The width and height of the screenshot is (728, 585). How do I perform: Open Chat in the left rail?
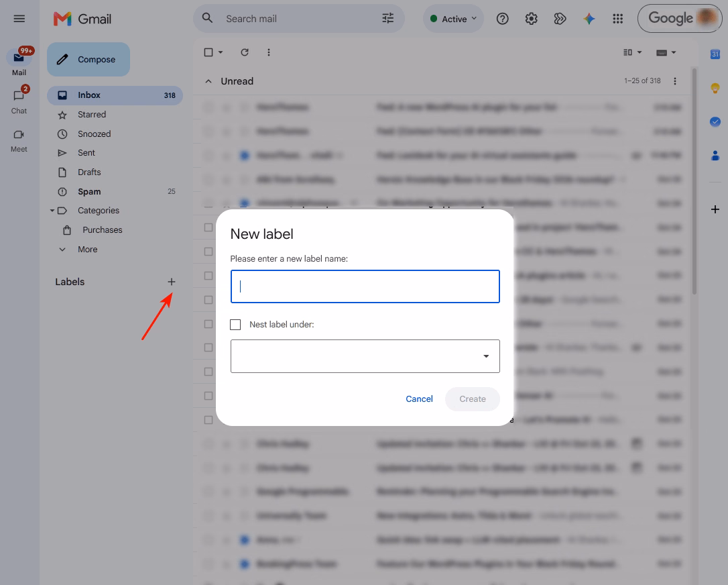point(19,100)
